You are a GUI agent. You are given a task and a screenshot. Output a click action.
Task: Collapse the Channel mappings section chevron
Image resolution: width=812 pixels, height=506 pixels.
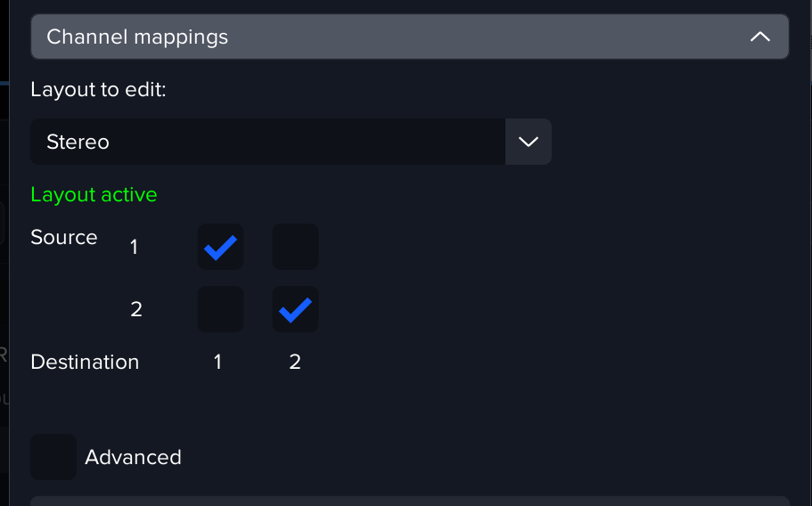(x=759, y=37)
